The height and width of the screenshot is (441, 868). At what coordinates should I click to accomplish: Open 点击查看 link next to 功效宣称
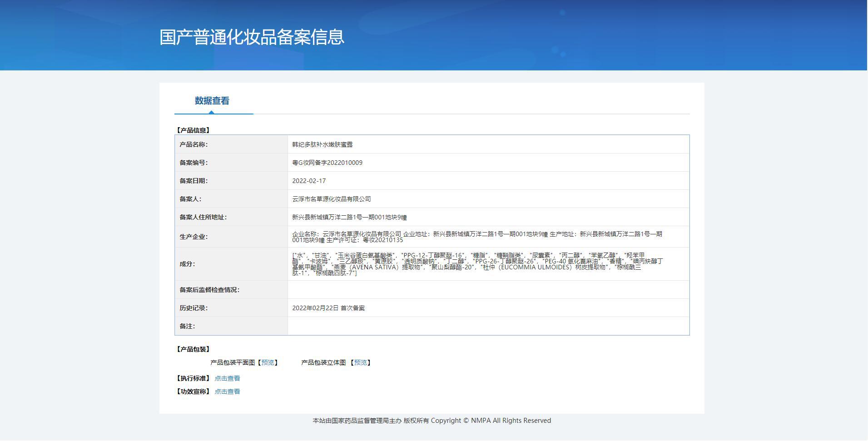(x=227, y=391)
